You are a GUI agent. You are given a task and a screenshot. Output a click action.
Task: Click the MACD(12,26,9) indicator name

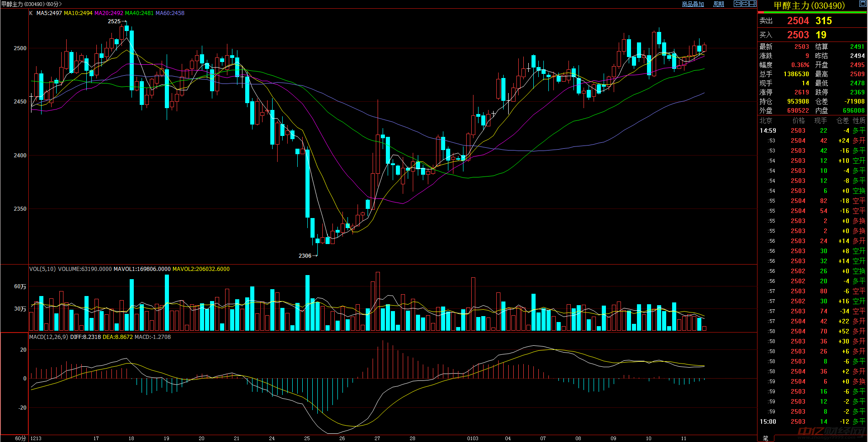tap(48, 337)
